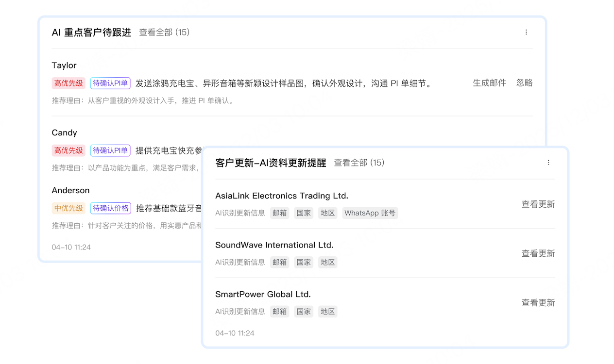
Task: View updates for AsiaLink Electronics Trading Ltd.
Action: click(538, 204)
